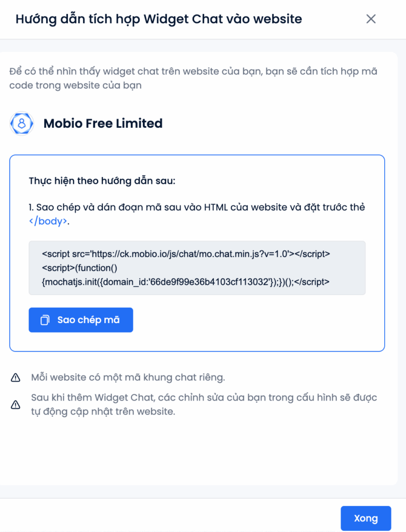406x532 pixels.
Task: Select the mochatjs.init domain_id code line
Action: [x=185, y=282]
